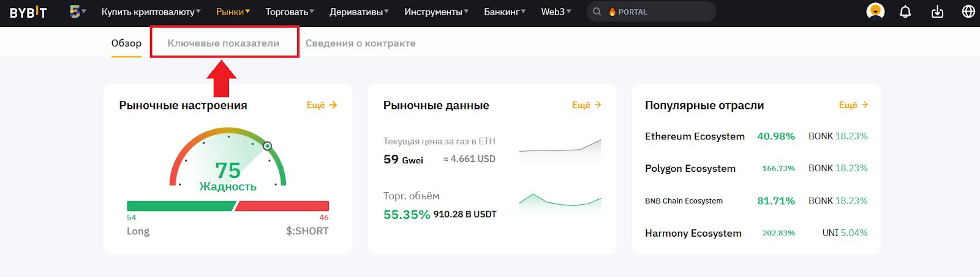Select the Обзор tab
This screenshot has width=980, height=277.
pos(126,43)
